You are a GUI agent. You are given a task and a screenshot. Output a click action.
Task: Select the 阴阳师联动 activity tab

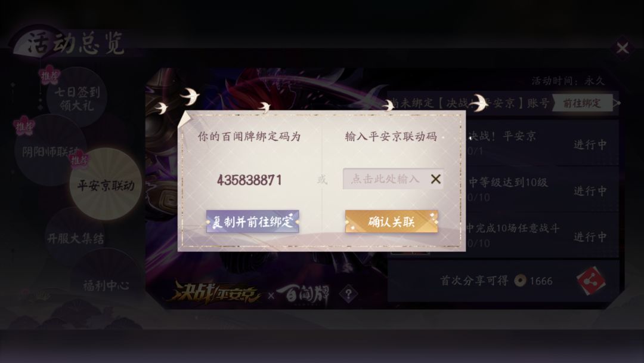50,150
